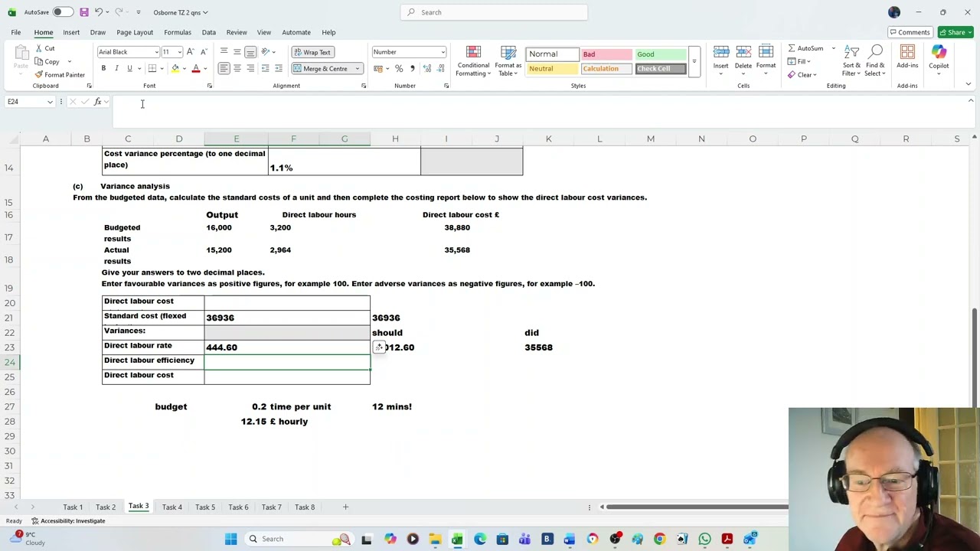
Task: Set middle vertical alignment
Action: 237,52
